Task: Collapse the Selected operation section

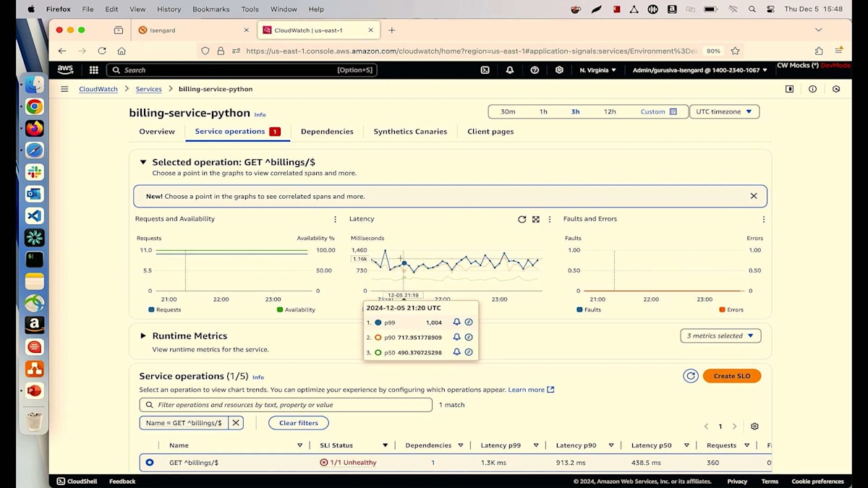Action: click(143, 163)
